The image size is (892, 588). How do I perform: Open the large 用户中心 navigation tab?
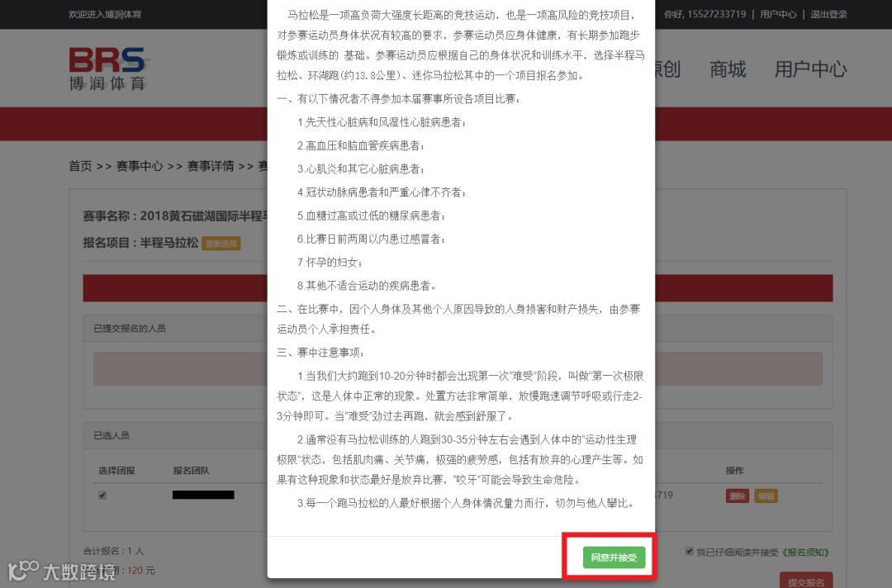click(x=810, y=69)
